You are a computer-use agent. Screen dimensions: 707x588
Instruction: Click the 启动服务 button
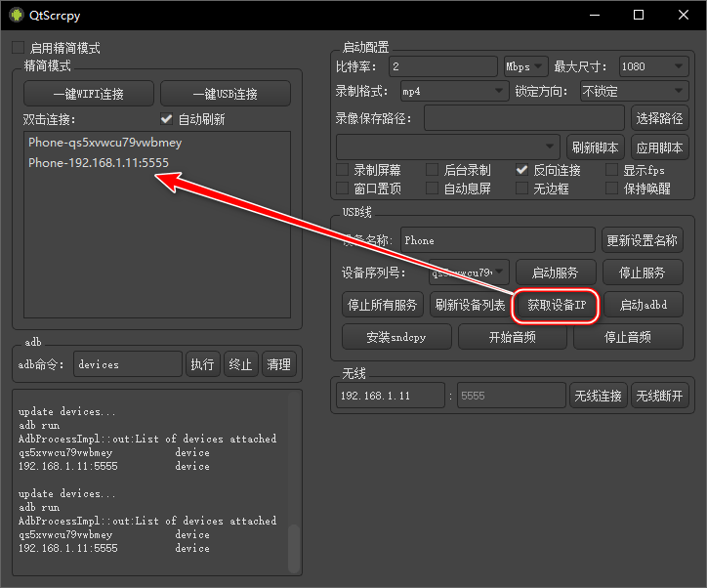tap(555, 273)
